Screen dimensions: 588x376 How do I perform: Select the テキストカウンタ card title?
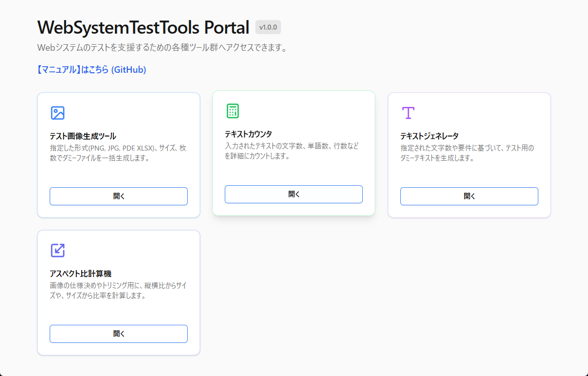coord(248,134)
